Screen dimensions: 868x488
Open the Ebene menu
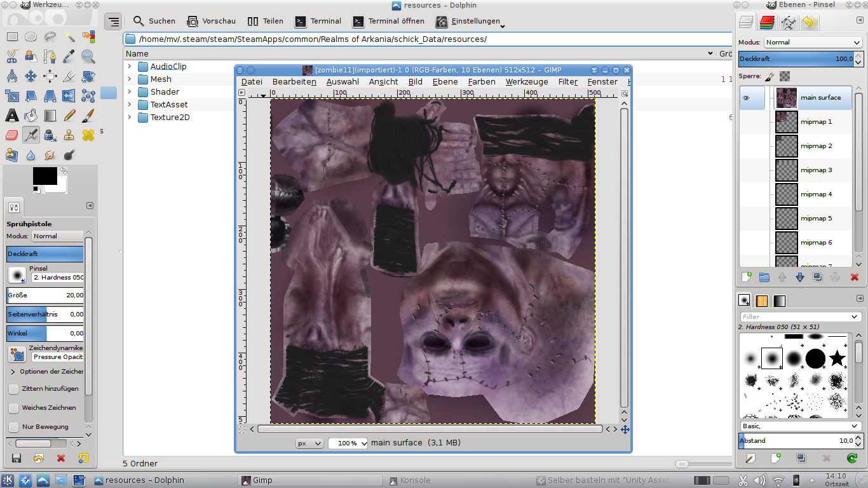445,82
